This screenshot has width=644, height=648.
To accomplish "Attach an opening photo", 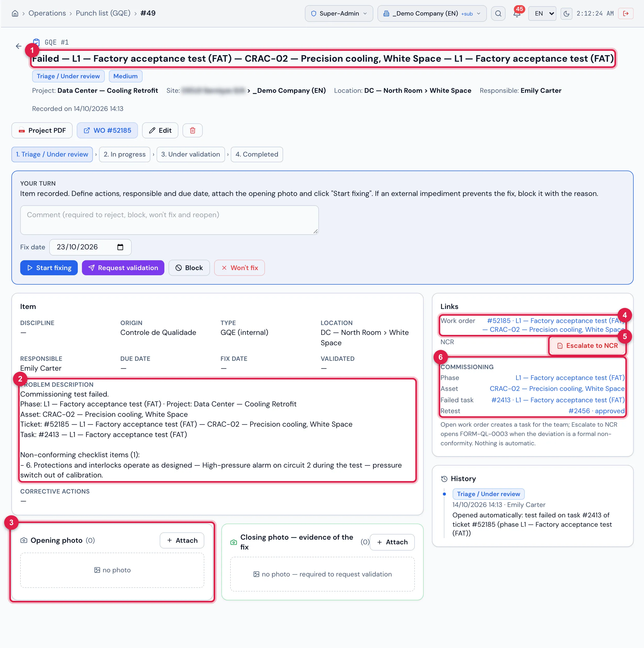I will tap(182, 541).
